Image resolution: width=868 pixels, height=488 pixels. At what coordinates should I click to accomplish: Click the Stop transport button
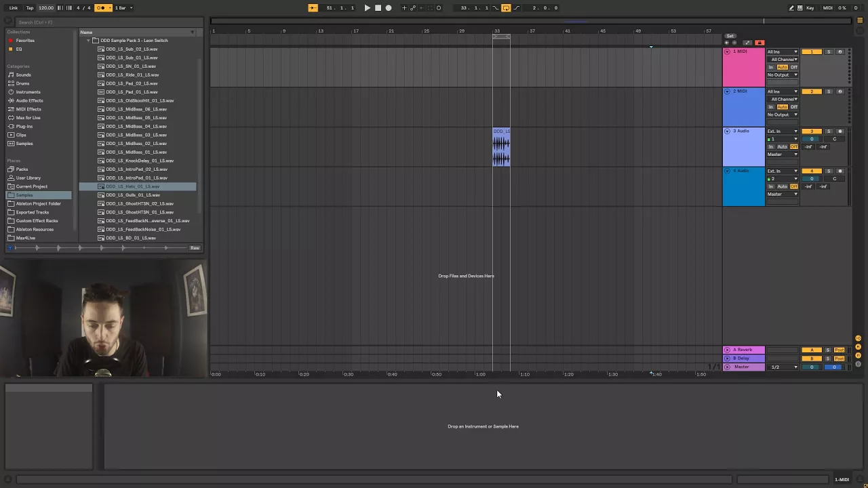click(x=378, y=7)
